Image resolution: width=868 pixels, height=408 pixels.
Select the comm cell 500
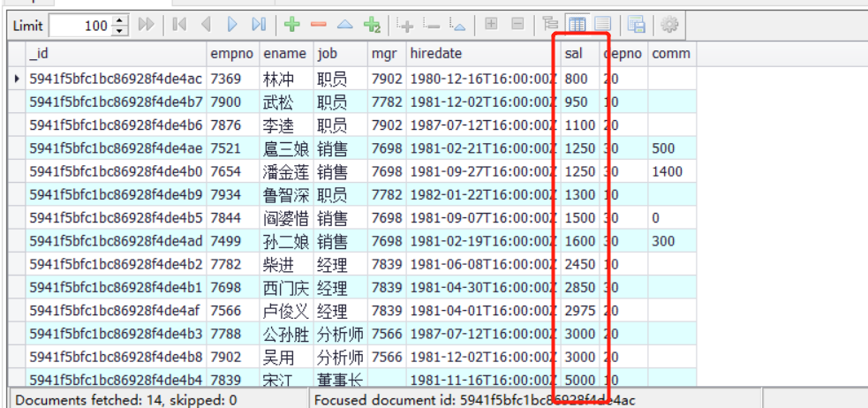(x=672, y=149)
